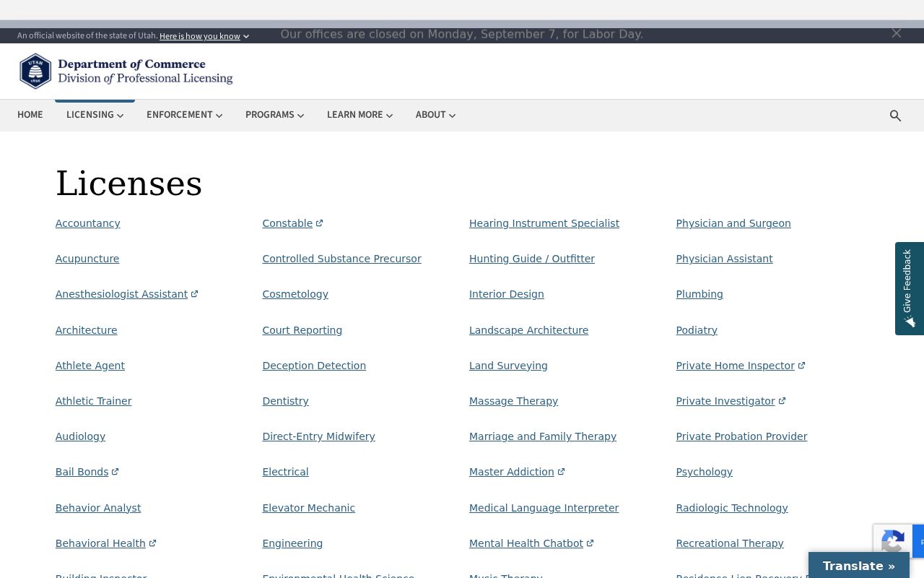Screen dimensions: 924x578
Task: Expand the Learn More dropdown menu
Action: (x=359, y=115)
